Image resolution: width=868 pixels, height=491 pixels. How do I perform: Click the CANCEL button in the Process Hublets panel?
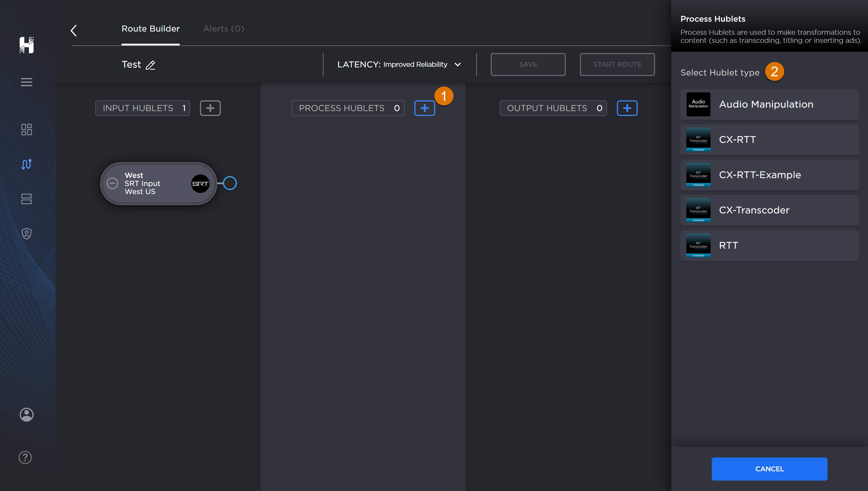click(769, 469)
